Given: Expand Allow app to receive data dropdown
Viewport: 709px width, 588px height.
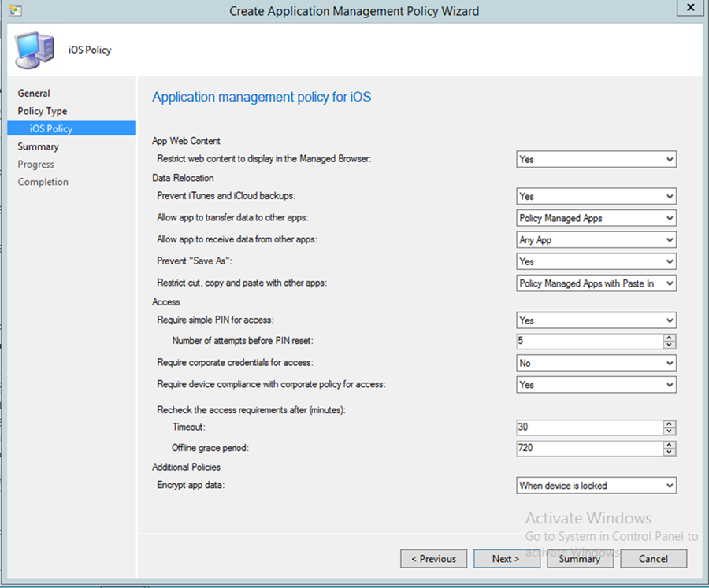Looking at the screenshot, I should point(596,240).
